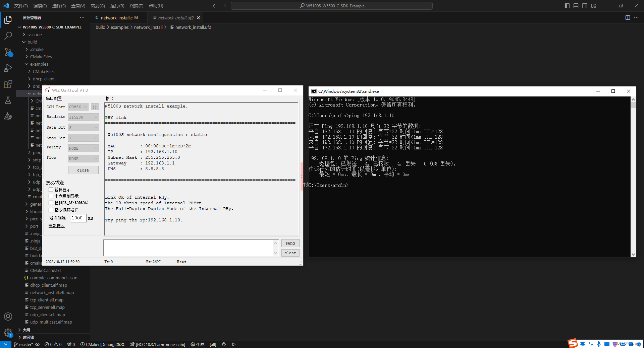Select the Testing beaker icon
This screenshot has height=348, width=644.
[x=8, y=100]
